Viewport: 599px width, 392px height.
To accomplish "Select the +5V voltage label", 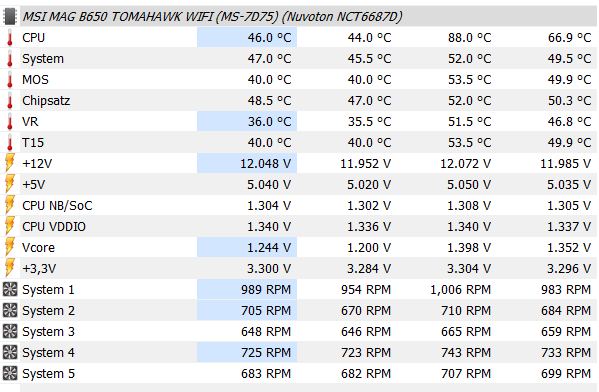I will point(34,185).
